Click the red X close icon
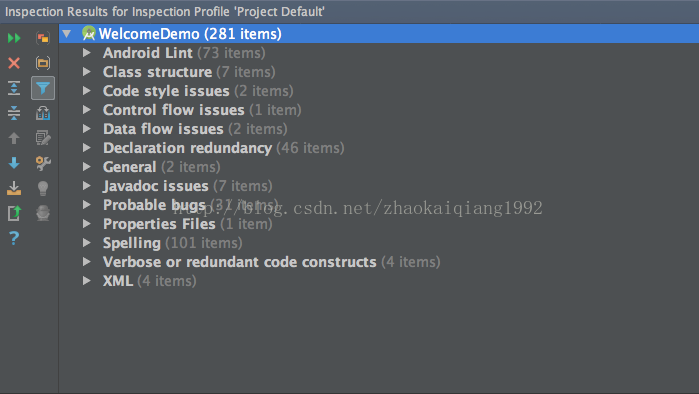This screenshot has width=699, height=394. tap(14, 63)
